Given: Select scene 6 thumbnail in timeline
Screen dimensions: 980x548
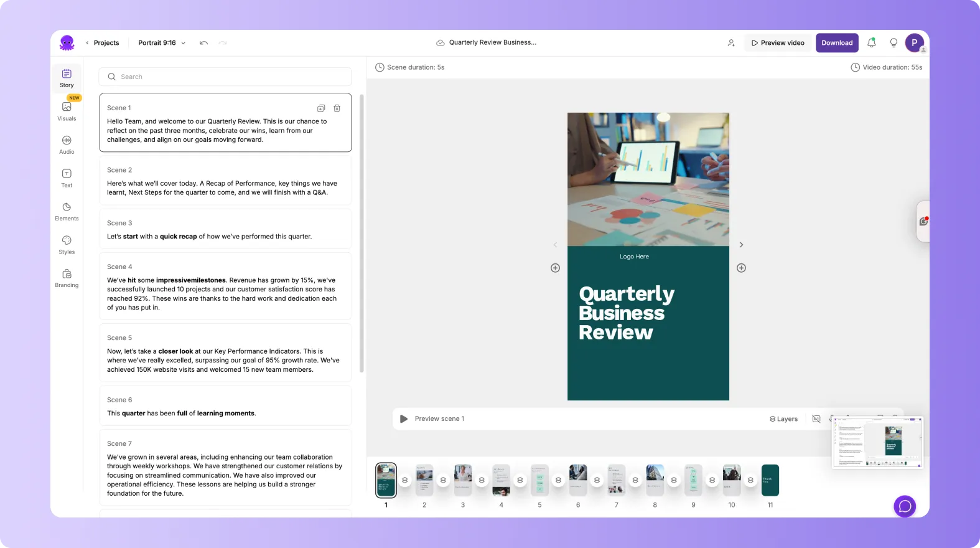Looking at the screenshot, I should click(578, 480).
